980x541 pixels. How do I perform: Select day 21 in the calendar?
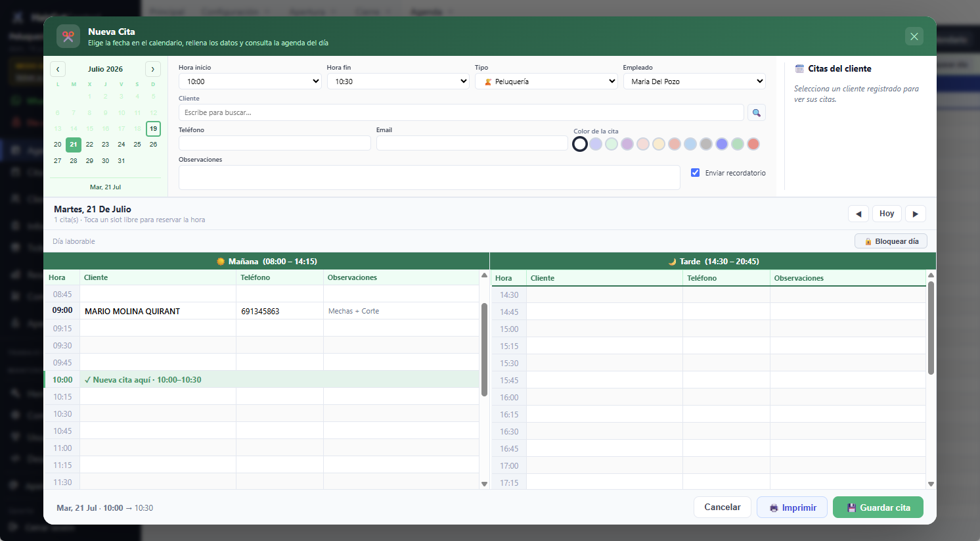[74, 145]
